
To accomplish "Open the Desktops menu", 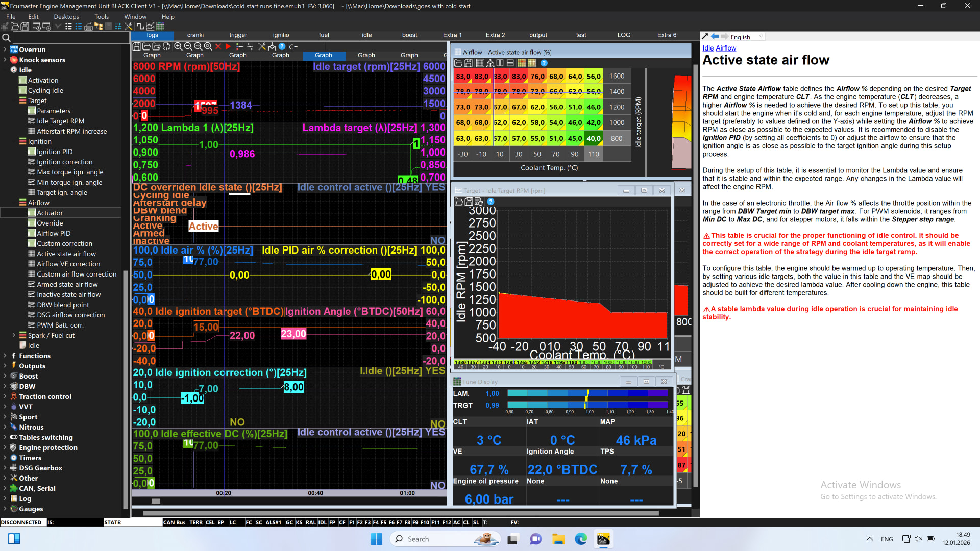I will coord(66,16).
